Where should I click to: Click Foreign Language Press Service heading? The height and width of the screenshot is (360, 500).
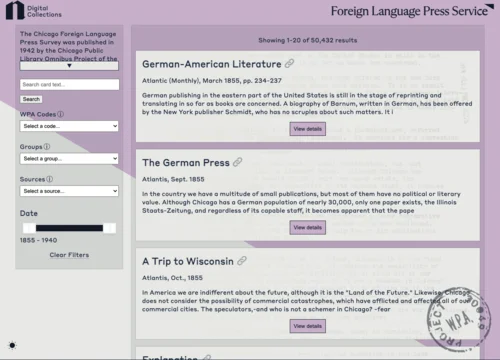point(409,11)
